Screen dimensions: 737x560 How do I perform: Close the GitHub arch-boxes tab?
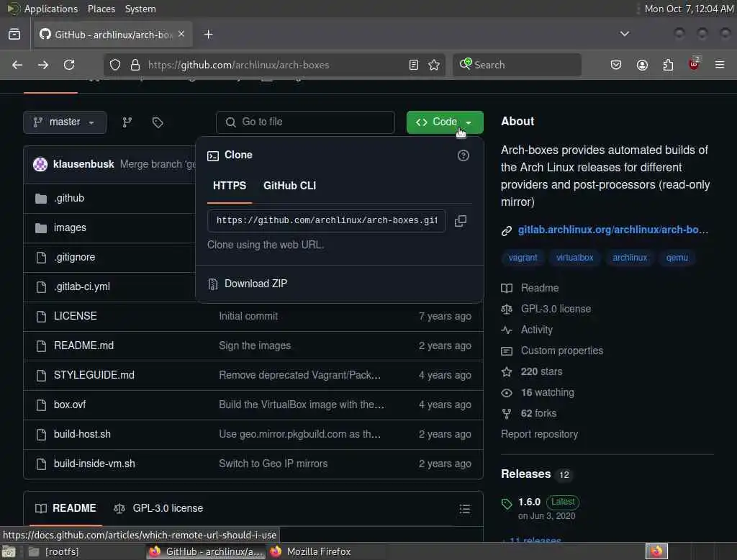[x=181, y=34]
